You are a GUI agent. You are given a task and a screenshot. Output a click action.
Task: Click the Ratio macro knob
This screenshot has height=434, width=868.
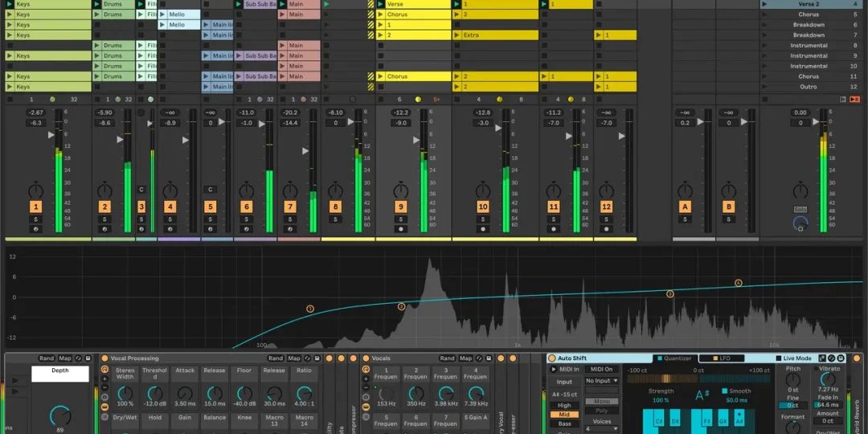click(x=304, y=394)
